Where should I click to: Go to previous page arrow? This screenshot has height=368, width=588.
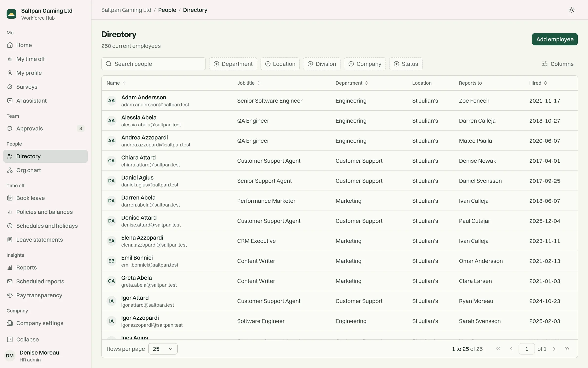(511, 349)
